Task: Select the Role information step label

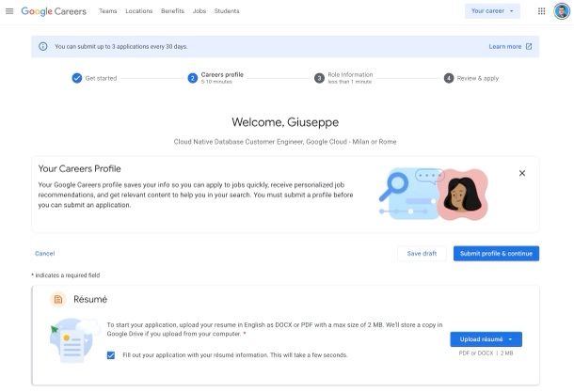Action: (350, 74)
